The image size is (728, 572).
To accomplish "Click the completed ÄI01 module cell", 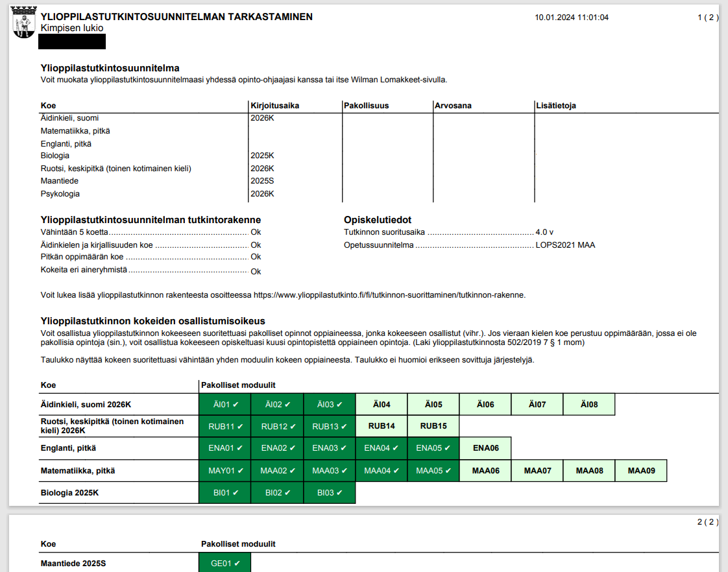I will 225,405.
